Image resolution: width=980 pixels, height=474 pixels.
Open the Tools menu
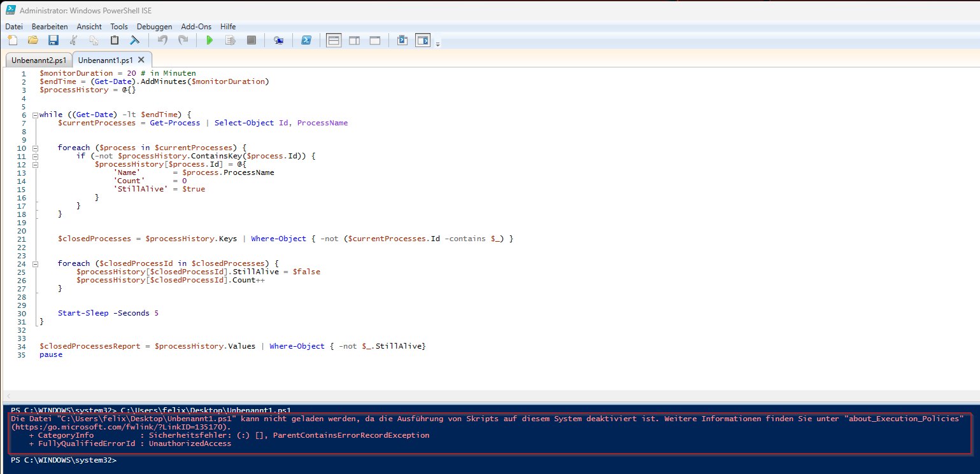point(119,27)
